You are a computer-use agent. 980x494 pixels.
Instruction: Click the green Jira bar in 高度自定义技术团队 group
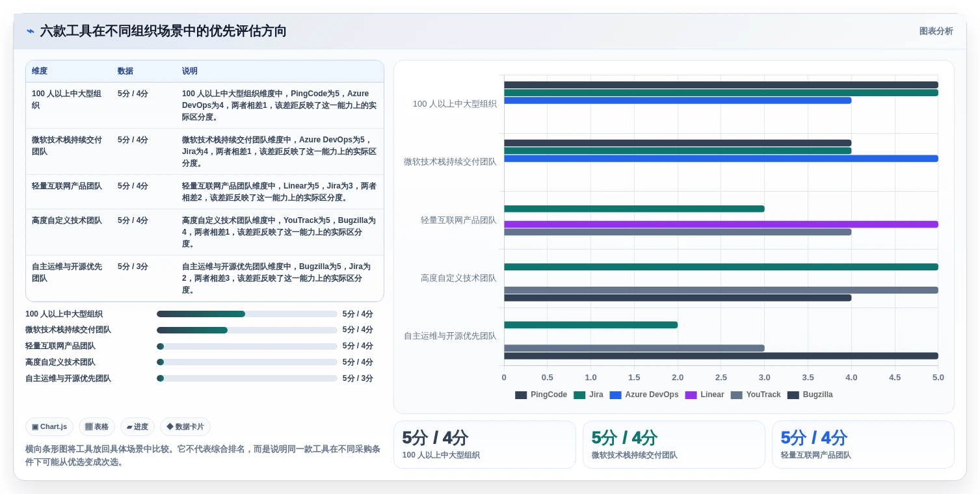[x=721, y=266]
